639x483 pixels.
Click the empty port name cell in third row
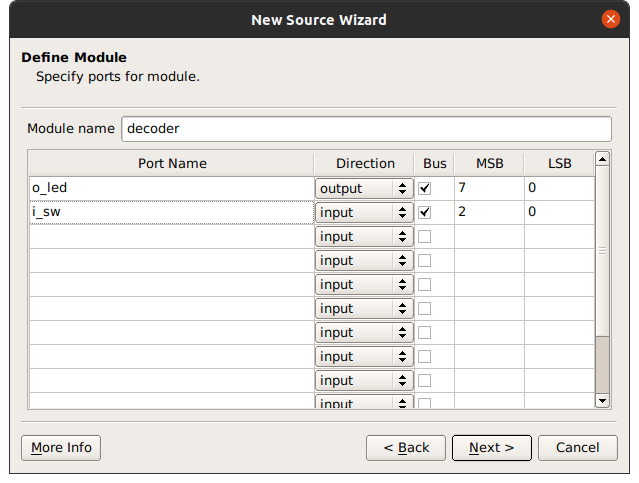(x=172, y=236)
